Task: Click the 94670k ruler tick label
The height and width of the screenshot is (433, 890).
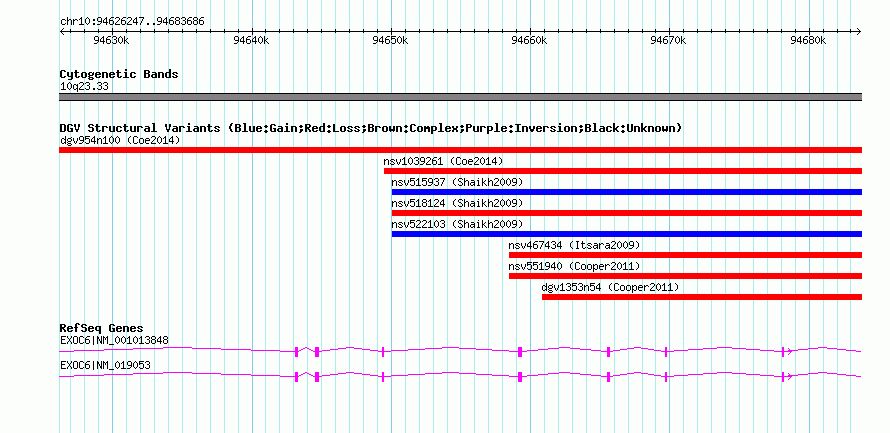Action: click(669, 40)
